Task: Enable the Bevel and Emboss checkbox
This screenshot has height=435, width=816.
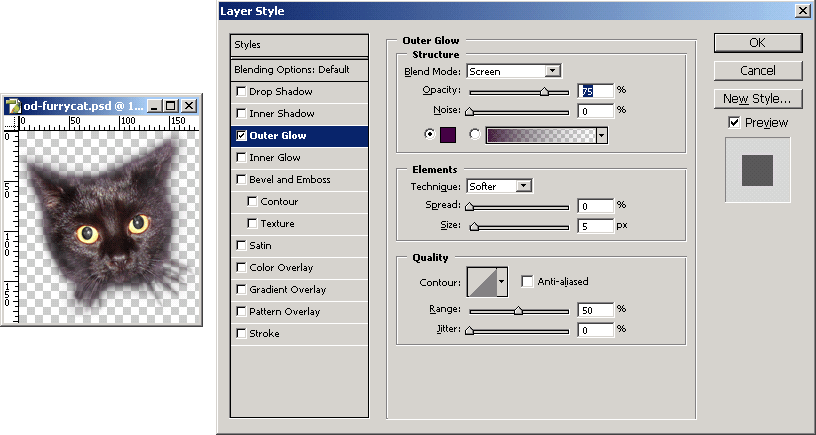Action: [x=241, y=180]
